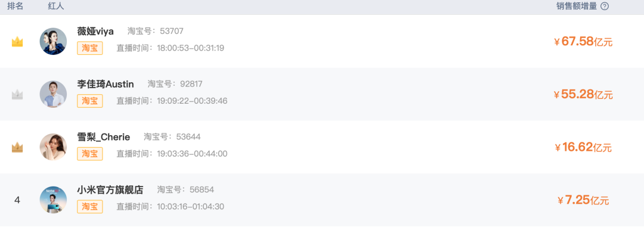Open the 李佳琦Austin name link

106,84
